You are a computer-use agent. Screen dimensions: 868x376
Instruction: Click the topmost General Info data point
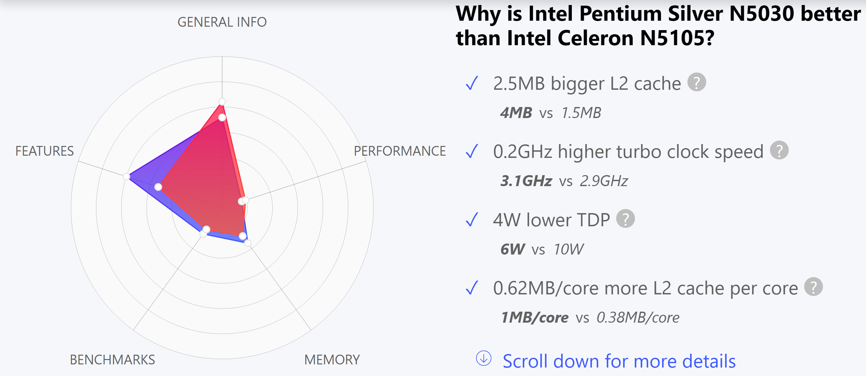coord(222,102)
